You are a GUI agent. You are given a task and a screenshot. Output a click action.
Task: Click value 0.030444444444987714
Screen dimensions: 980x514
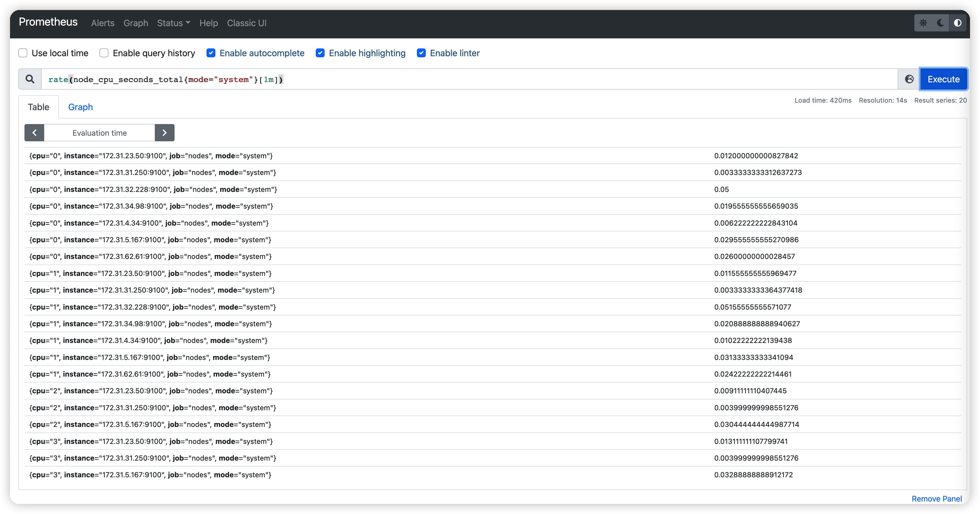click(x=756, y=424)
